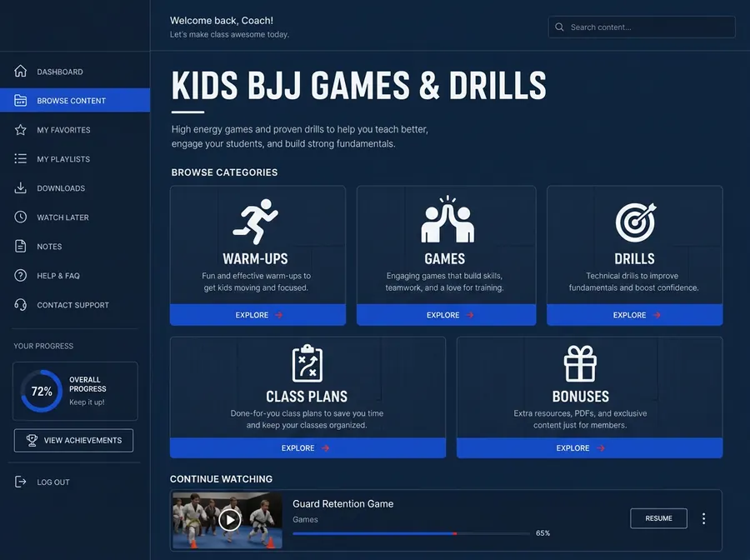
Task: Click the Dashboard home icon
Action: click(21, 71)
